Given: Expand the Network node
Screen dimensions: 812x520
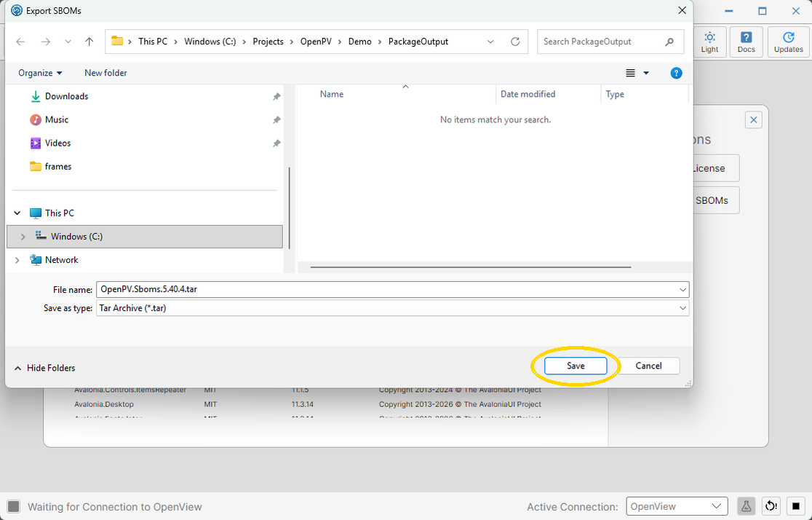Looking at the screenshot, I should 17,260.
